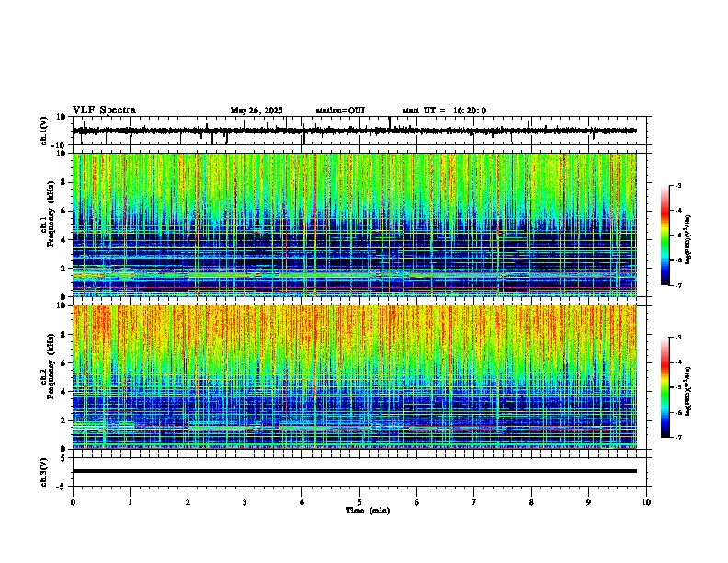The width and height of the screenshot is (728, 563).
Task: Click the "8" kHz tick of ch.2 spectrogram
Action: tap(64, 335)
